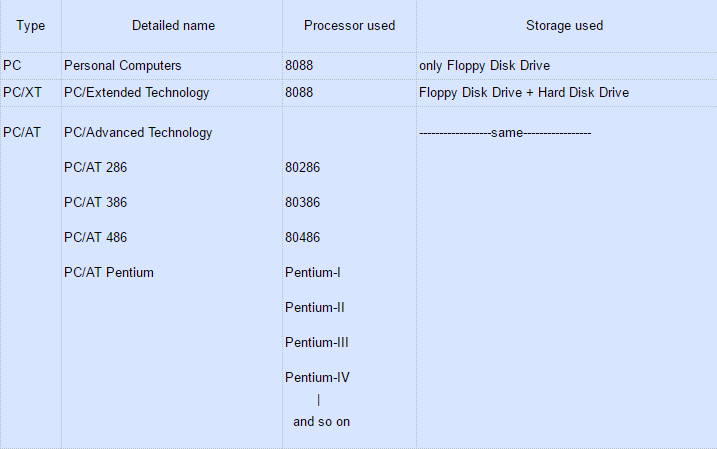Select the 'Personal Computers' text
This screenshot has width=717, height=449.
123,66
